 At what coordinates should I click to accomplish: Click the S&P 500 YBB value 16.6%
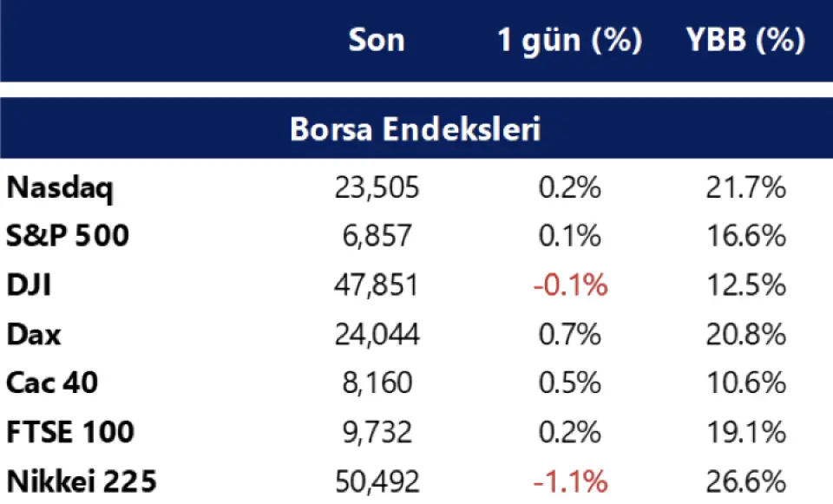click(746, 236)
